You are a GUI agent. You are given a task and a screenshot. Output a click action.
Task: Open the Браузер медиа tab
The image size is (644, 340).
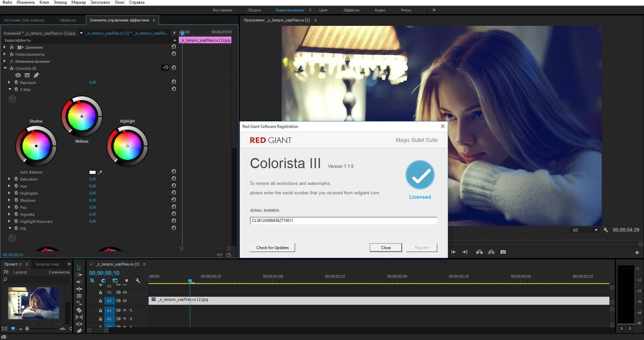pos(47,264)
